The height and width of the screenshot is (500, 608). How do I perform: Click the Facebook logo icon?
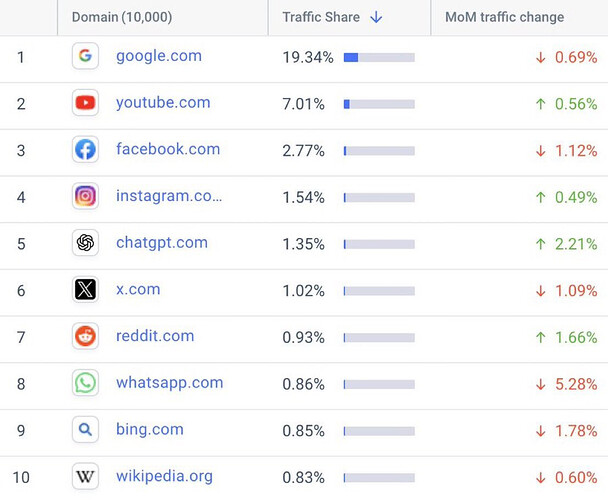(86, 150)
